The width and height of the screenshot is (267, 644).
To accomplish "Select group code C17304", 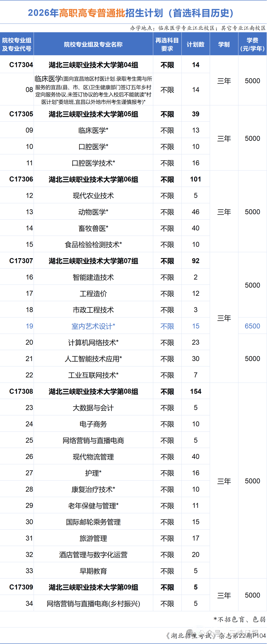I will pos(21,65).
